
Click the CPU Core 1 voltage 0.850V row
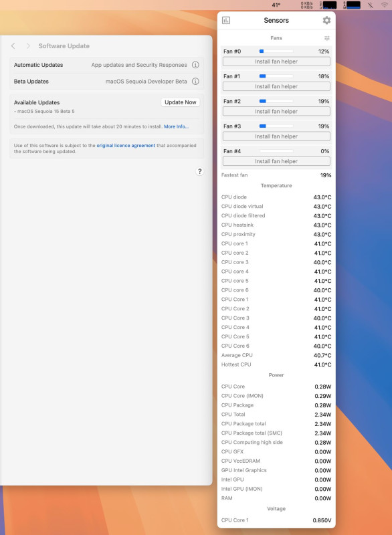click(x=276, y=520)
